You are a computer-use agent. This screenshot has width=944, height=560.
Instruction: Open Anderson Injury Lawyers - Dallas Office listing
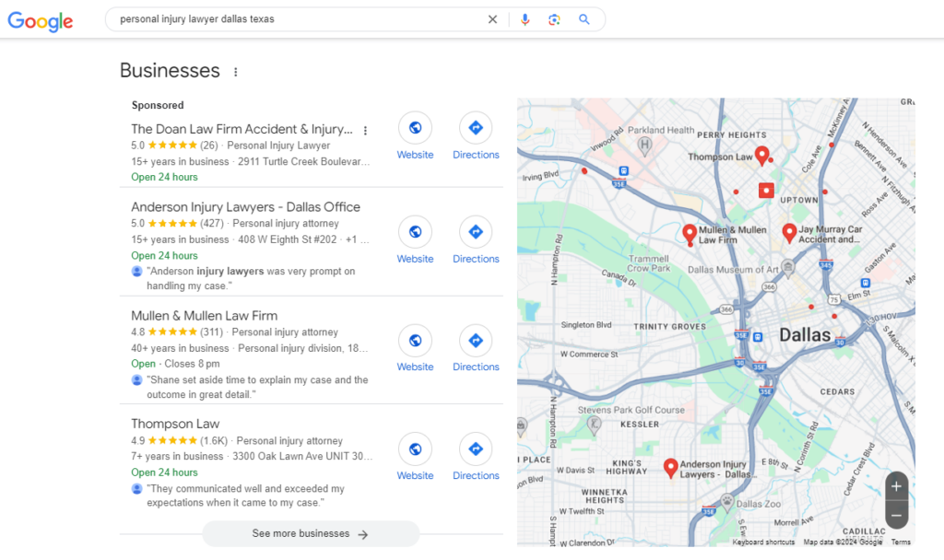(245, 207)
